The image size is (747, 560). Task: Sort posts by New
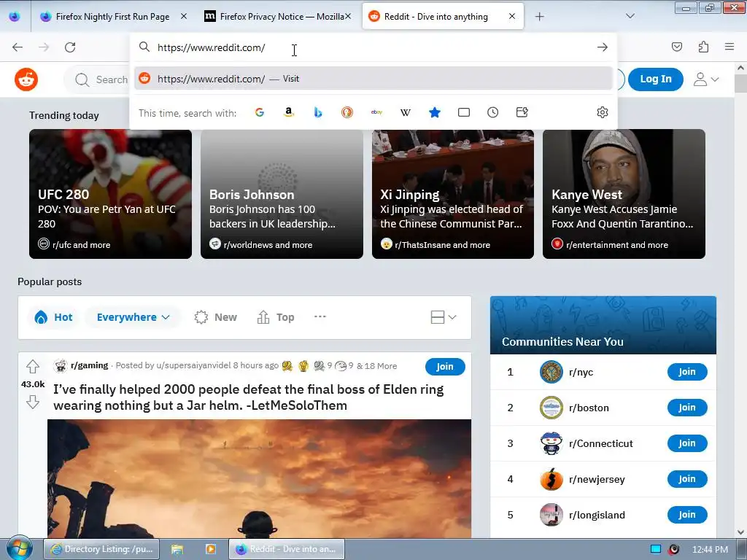point(216,317)
